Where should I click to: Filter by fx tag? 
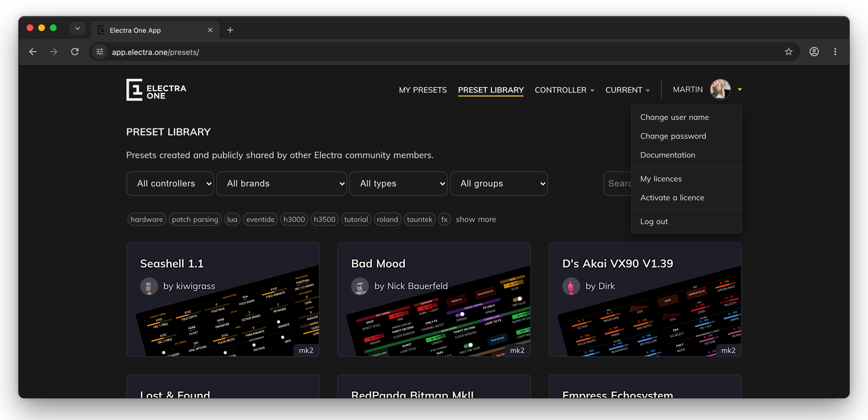click(444, 219)
